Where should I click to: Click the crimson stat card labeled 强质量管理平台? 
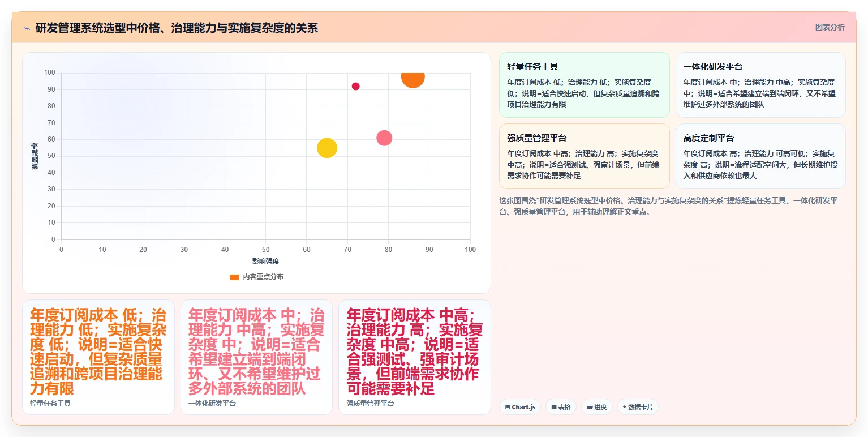coord(415,357)
